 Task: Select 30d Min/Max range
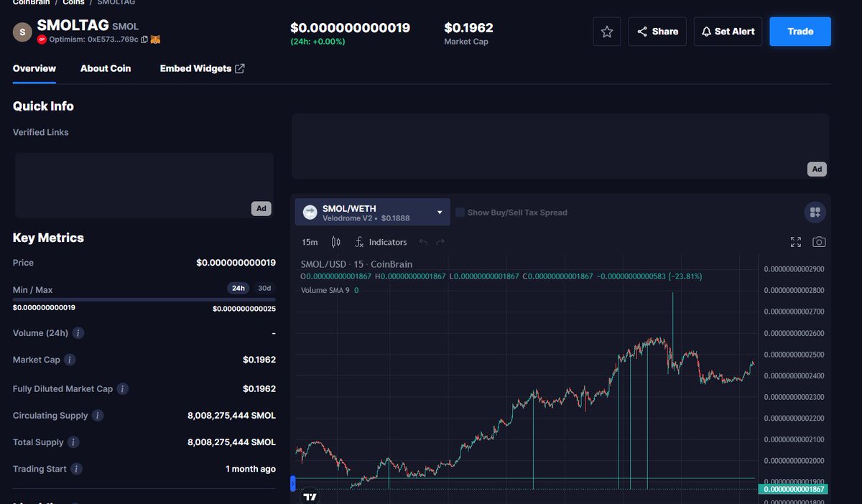coord(264,288)
